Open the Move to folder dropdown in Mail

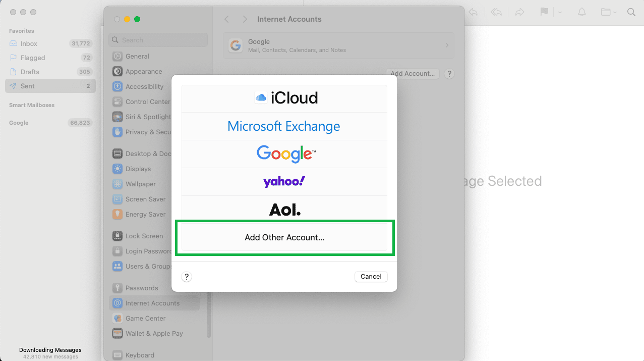pyautogui.click(x=609, y=12)
